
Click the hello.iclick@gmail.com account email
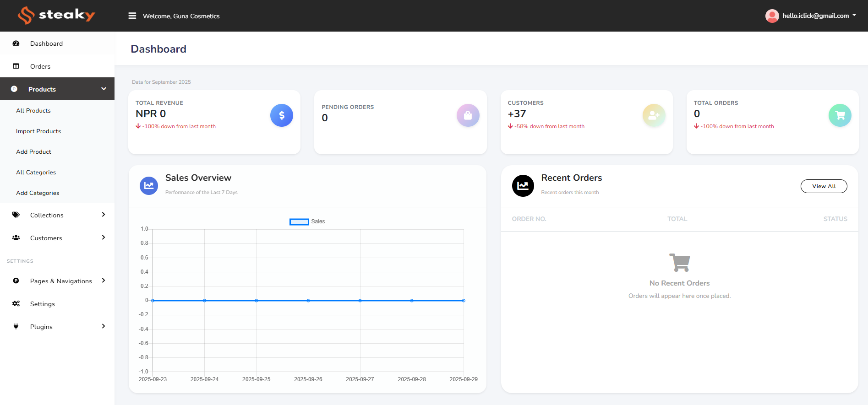[x=816, y=16]
